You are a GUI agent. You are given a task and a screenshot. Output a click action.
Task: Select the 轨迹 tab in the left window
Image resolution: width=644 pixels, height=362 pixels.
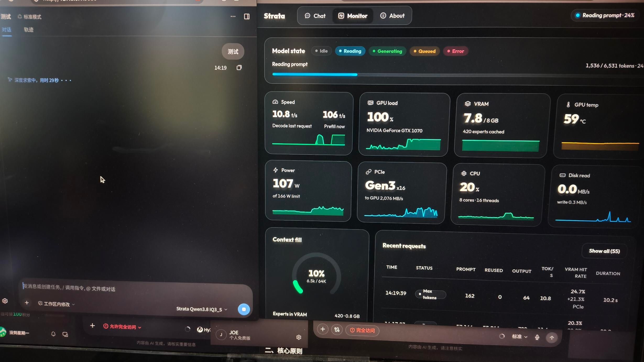[29, 30]
